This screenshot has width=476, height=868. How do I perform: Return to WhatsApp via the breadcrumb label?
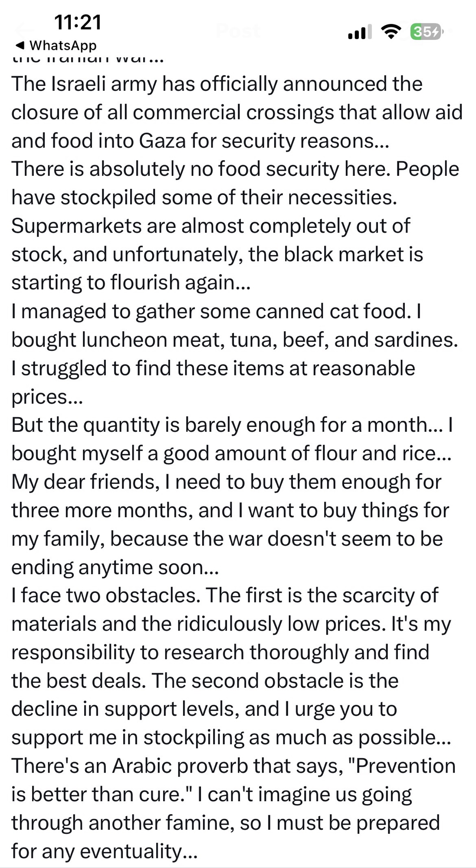point(63,45)
